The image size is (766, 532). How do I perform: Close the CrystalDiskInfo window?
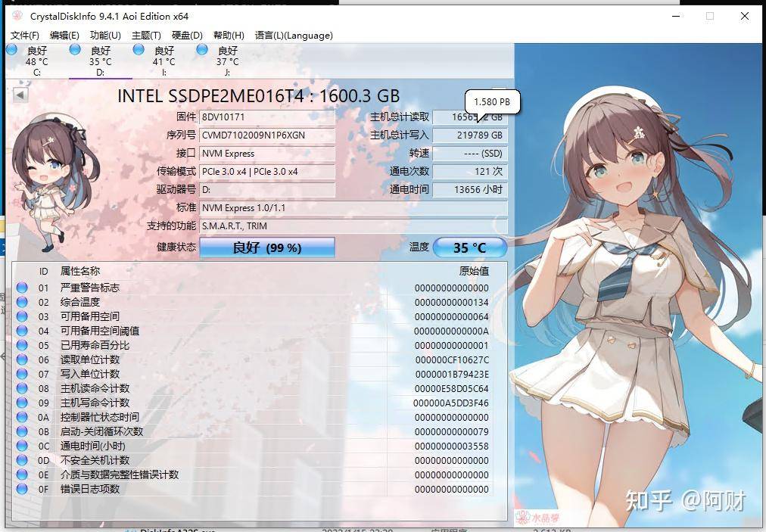pyautogui.click(x=745, y=16)
